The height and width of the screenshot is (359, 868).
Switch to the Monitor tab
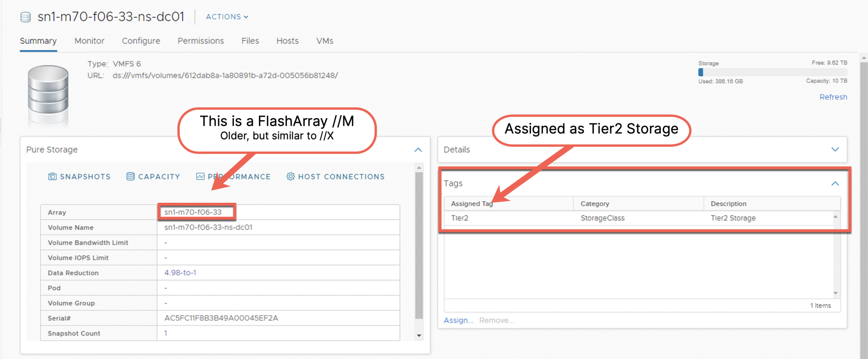[89, 41]
